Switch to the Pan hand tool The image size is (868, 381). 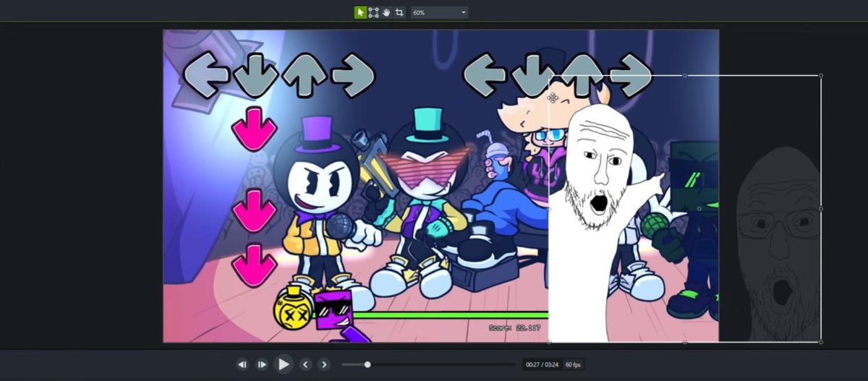[386, 12]
